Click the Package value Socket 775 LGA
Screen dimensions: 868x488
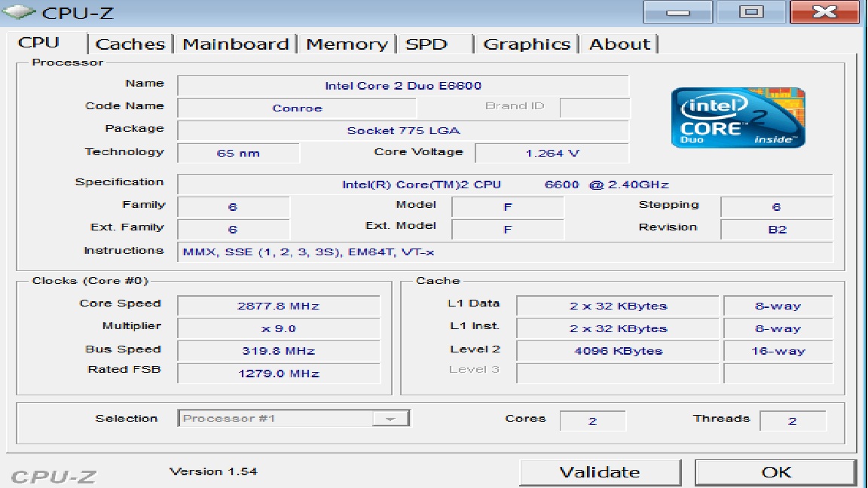click(403, 130)
